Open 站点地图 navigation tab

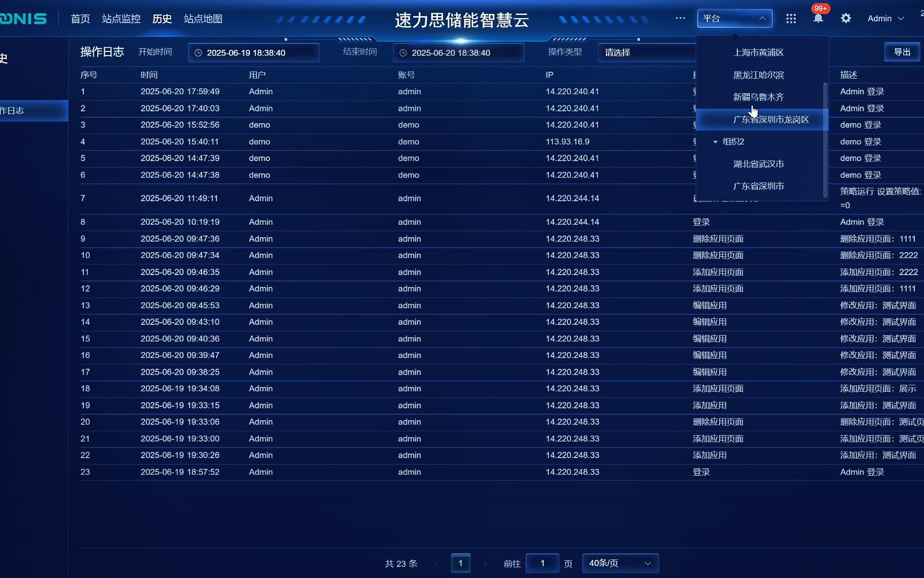pyautogui.click(x=203, y=19)
